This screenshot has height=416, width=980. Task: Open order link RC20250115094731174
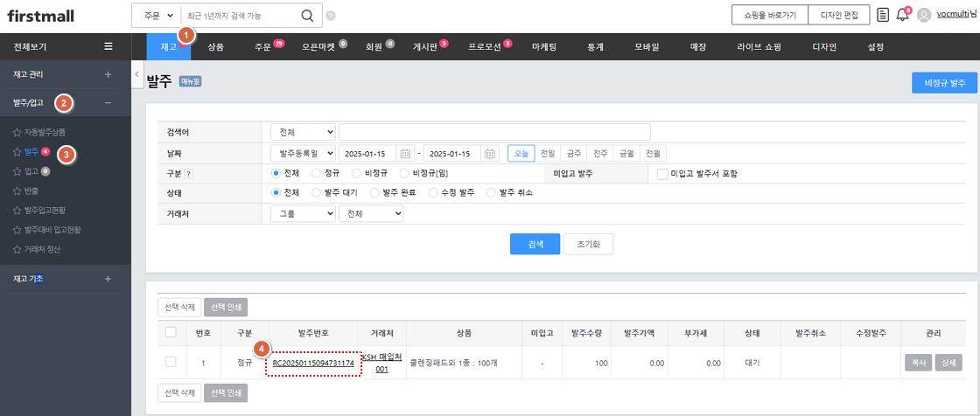(x=313, y=363)
